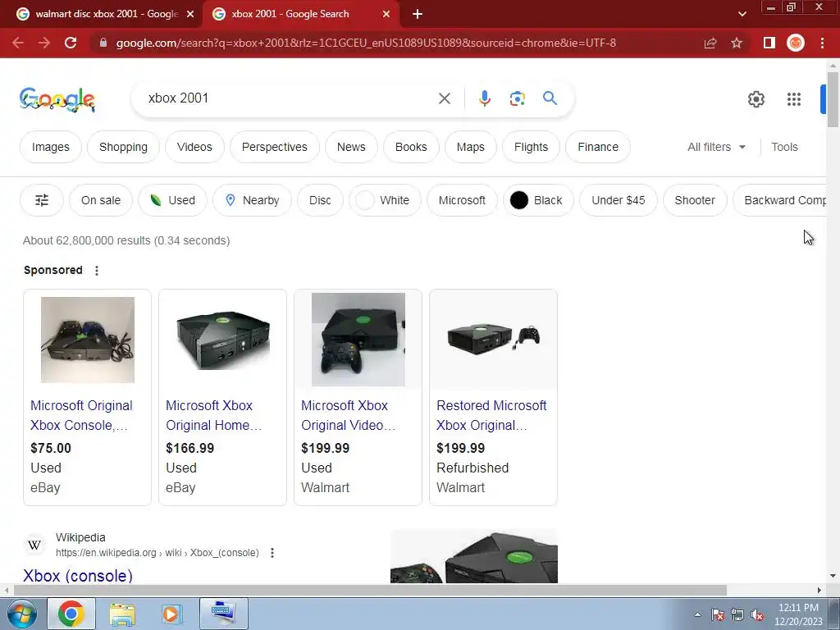Viewport: 840px width, 630px height.
Task: Open the Chrome profile avatar
Action: click(796, 43)
